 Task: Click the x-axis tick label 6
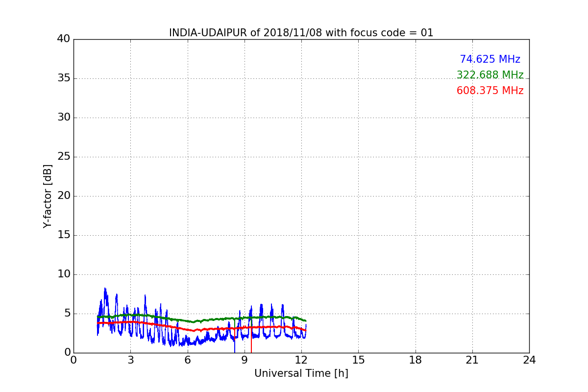click(187, 360)
